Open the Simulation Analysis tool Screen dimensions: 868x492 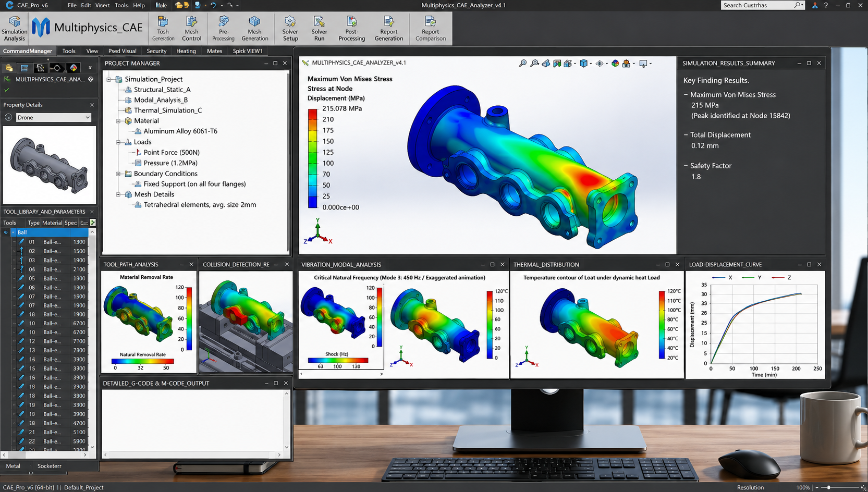click(14, 28)
